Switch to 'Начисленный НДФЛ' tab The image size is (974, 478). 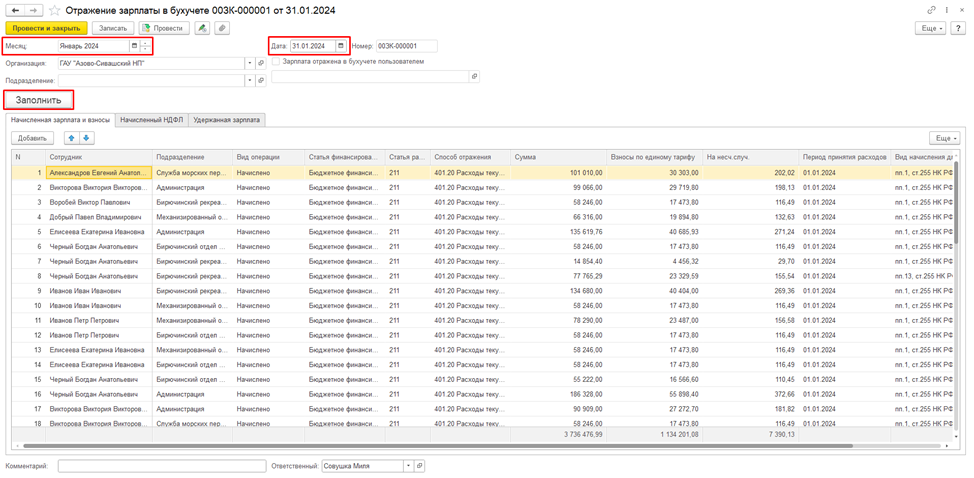pos(152,120)
